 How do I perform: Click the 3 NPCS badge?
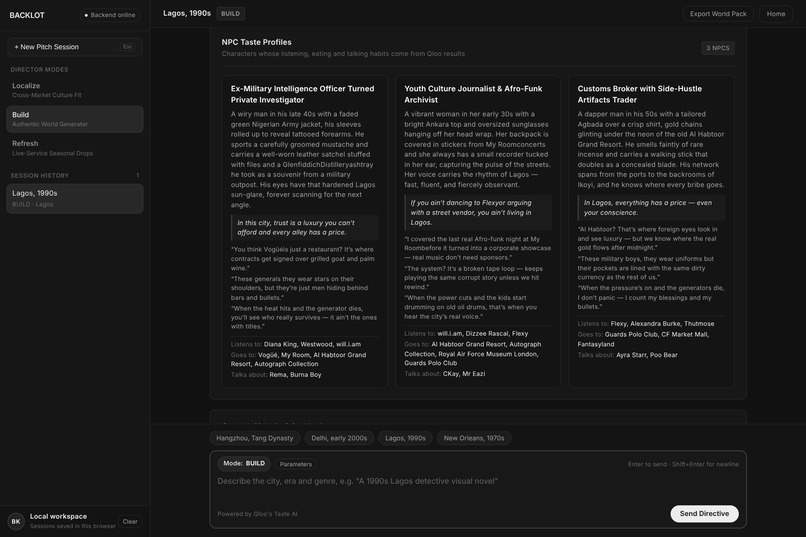click(x=718, y=48)
